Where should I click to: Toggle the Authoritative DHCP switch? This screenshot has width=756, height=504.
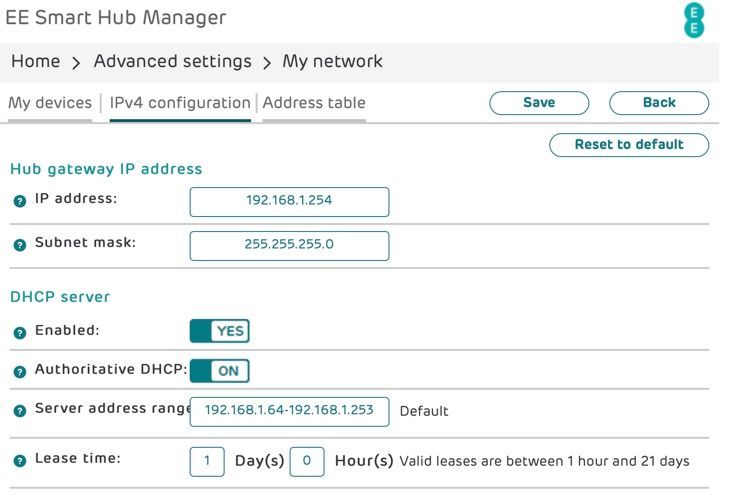coord(219,370)
